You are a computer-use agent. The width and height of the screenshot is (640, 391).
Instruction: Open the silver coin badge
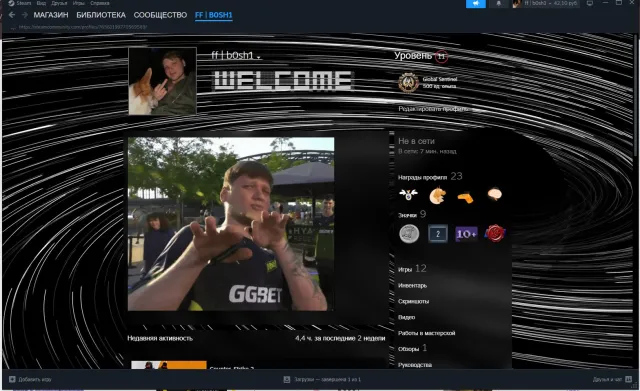pos(409,234)
